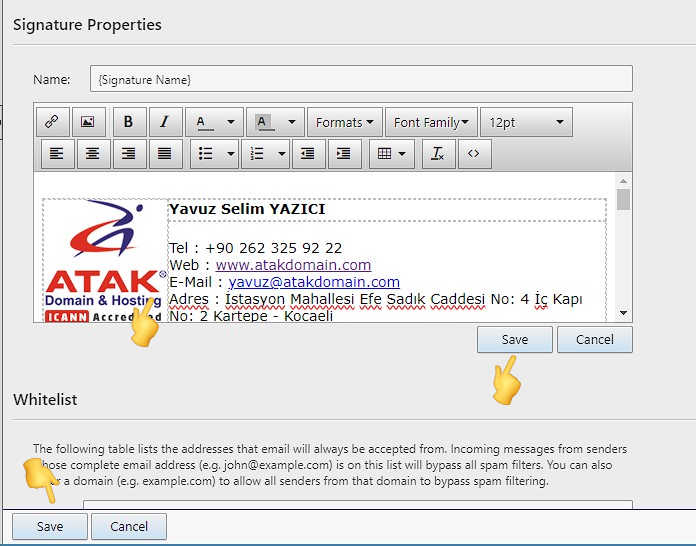Open bullet list style dropdown arrow
Image resolution: width=696 pixels, height=546 pixels.
tap(231, 154)
